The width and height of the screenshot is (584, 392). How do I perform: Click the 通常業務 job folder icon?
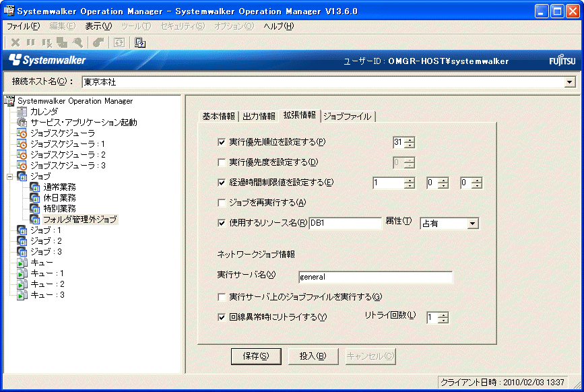35,187
